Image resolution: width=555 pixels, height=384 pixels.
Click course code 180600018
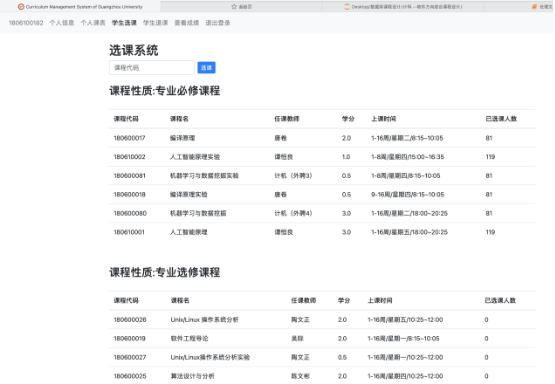(x=129, y=194)
